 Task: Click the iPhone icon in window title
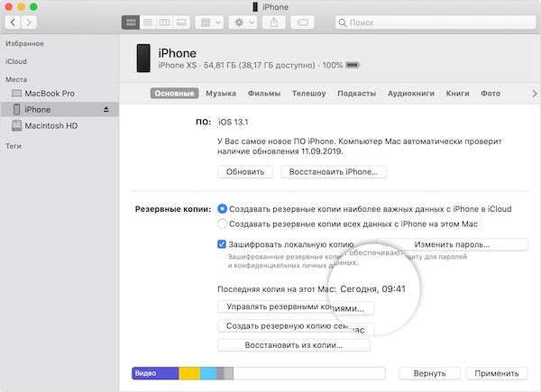click(255, 7)
